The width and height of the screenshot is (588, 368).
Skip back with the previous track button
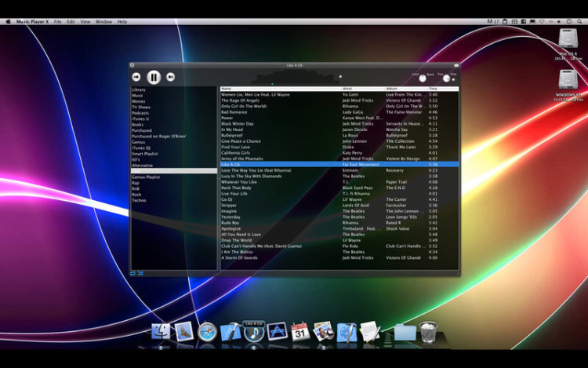(136, 77)
